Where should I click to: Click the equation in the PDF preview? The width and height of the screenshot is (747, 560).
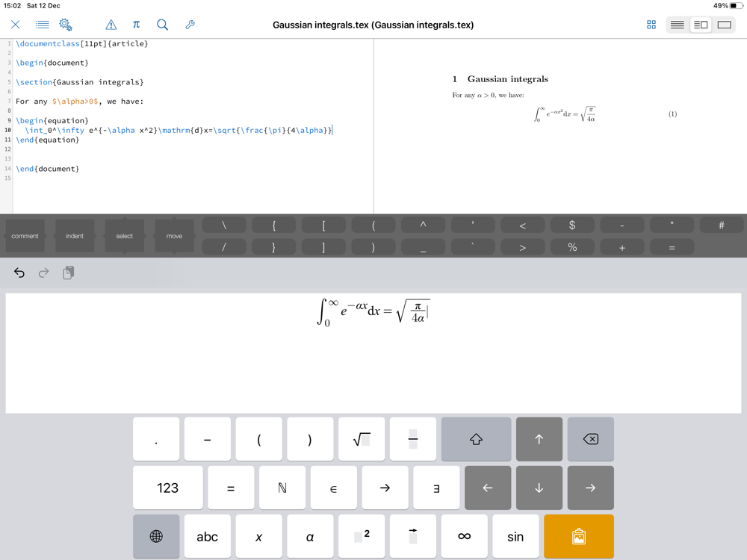point(565,114)
